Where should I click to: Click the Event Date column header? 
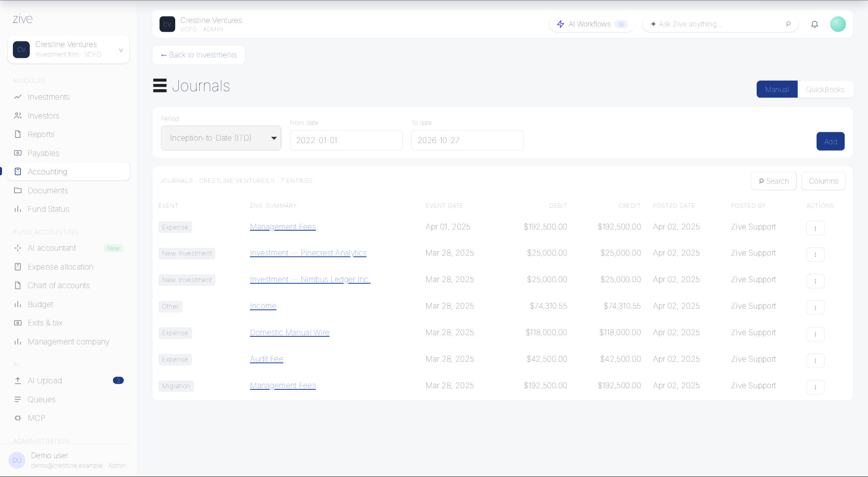444,206
